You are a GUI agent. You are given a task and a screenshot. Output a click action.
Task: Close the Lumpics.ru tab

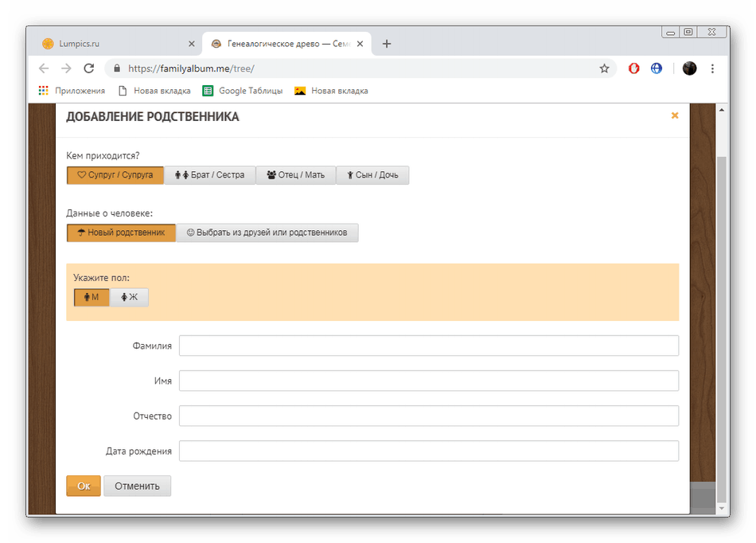192,44
